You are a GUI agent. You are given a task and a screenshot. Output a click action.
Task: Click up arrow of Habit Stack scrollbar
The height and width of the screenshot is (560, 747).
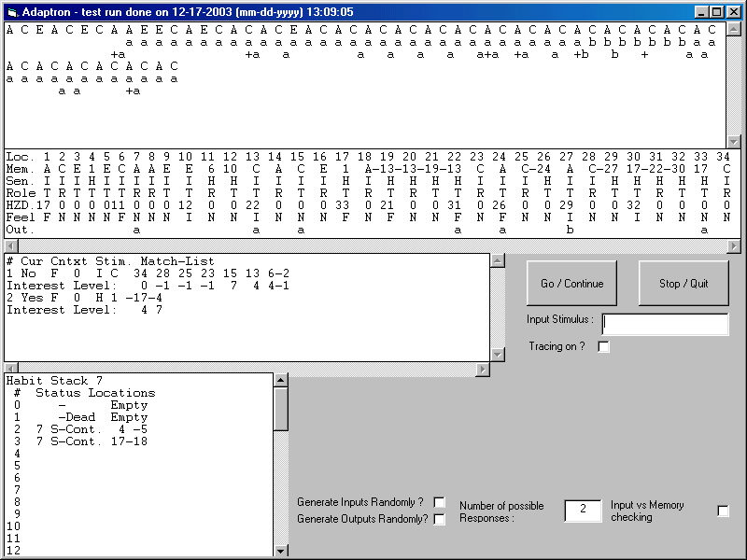pyautogui.click(x=281, y=380)
